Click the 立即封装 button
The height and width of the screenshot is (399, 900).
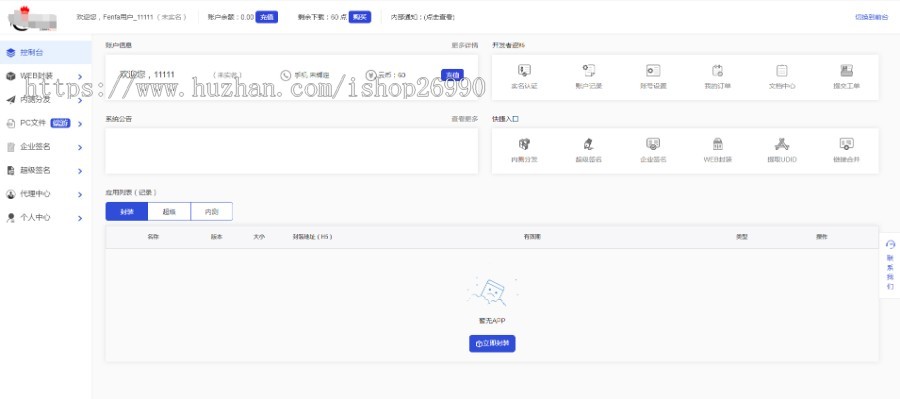[492, 343]
